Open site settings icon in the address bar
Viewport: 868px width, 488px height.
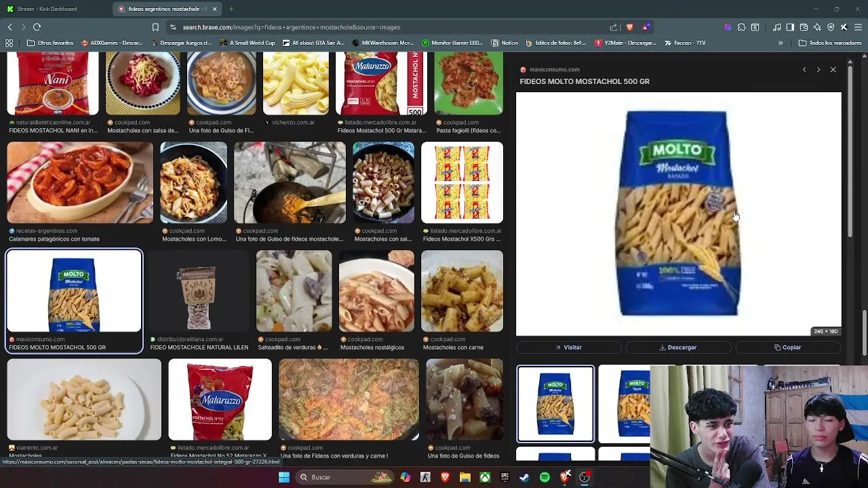[173, 27]
